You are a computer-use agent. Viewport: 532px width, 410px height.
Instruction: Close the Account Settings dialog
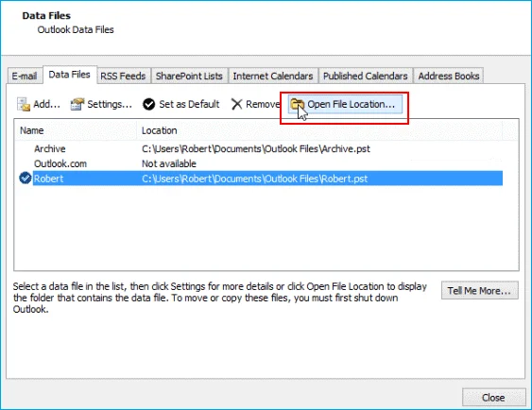coord(493,397)
